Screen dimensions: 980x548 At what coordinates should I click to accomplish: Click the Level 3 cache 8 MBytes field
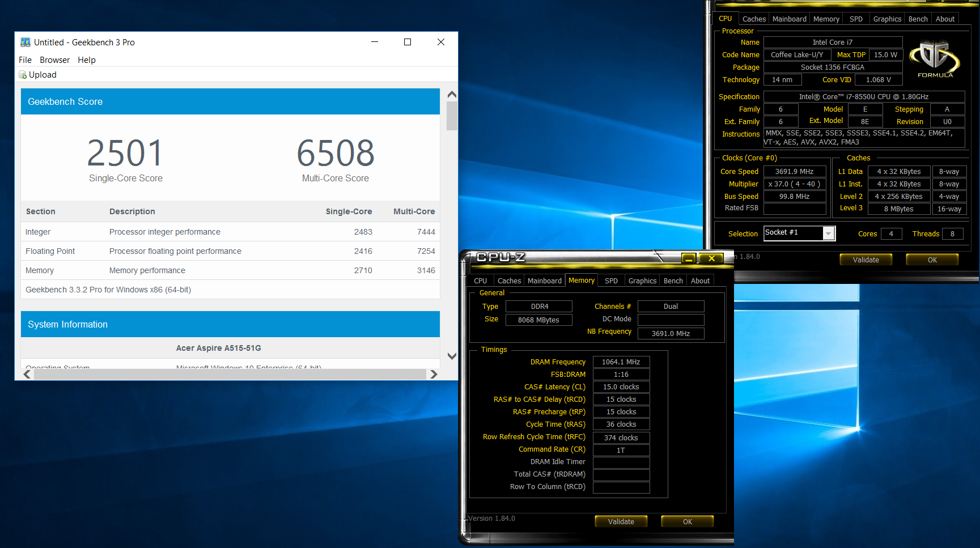point(899,209)
